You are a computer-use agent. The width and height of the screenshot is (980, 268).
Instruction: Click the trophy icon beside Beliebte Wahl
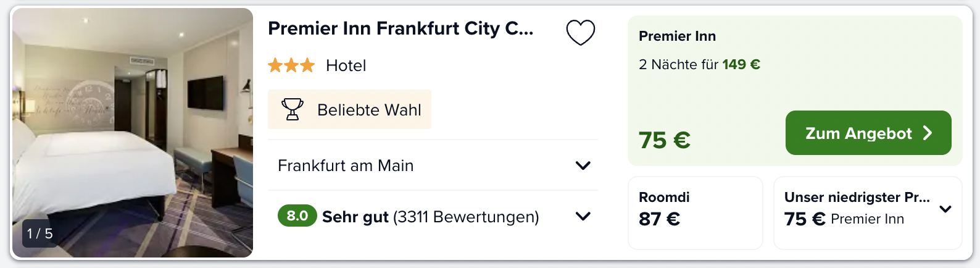pos(293,109)
